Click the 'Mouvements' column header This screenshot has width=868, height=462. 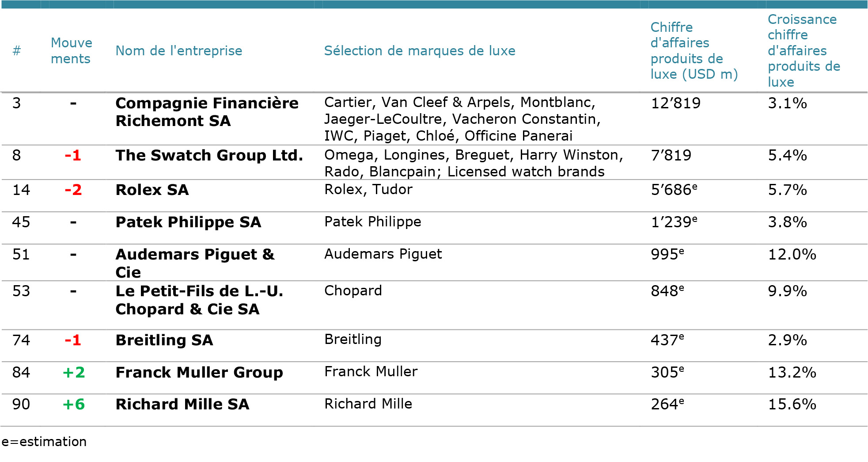71,51
